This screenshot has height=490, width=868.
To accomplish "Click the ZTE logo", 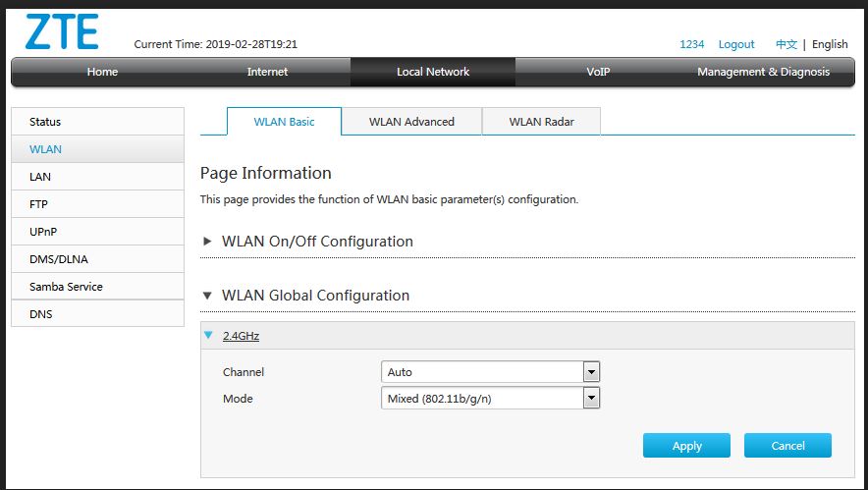I will 62,32.
